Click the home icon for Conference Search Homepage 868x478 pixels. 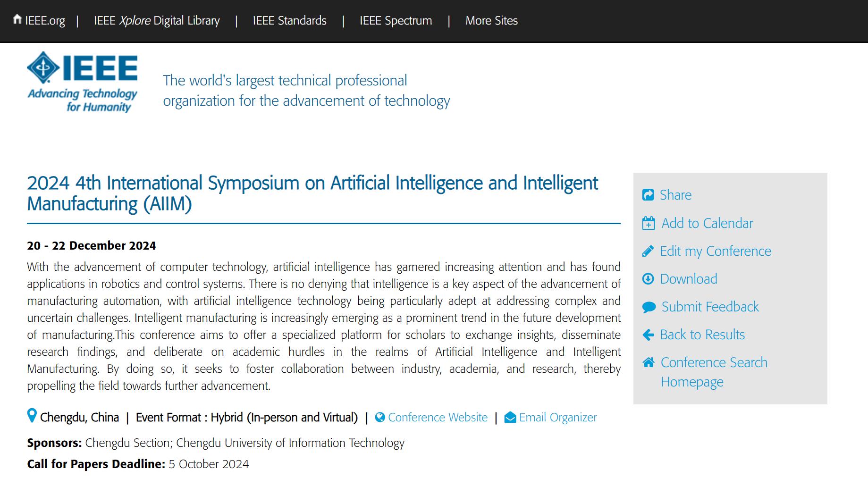pyautogui.click(x=649, y=362)
